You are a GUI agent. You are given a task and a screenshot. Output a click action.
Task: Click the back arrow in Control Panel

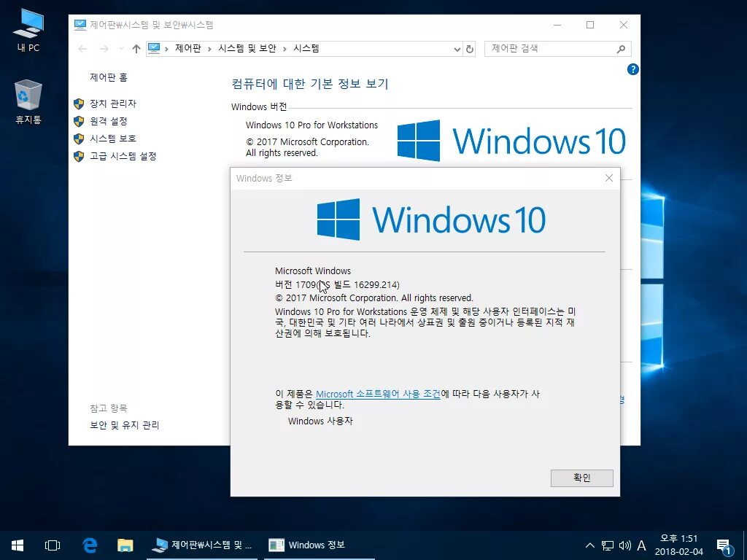coord(82,49)
